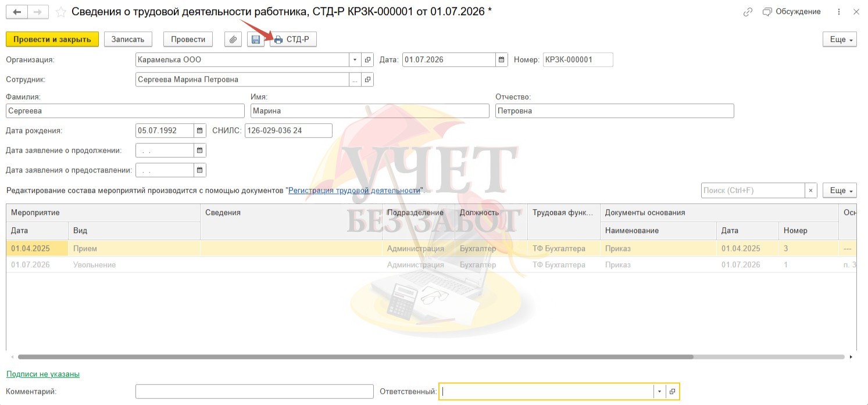Add the document to favorites with the star
868x405 pixels.
click(x=60, y=12)
